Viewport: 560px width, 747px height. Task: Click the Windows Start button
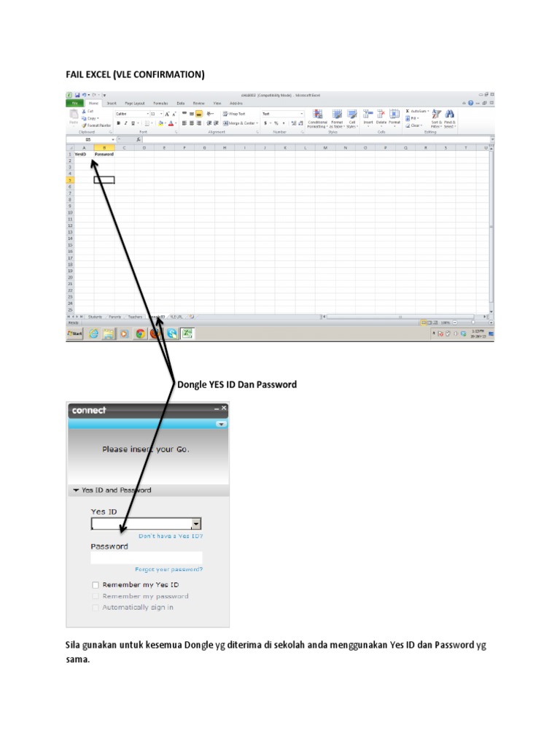click(75, 333)
